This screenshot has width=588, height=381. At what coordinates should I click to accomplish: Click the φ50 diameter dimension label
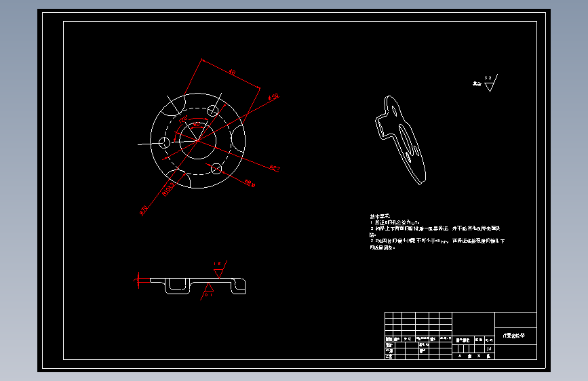pos(274,97)
